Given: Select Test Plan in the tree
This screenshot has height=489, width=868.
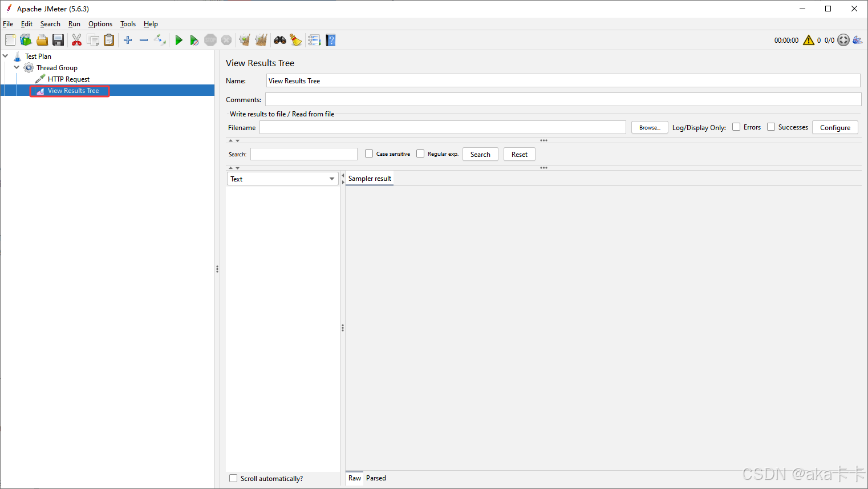Looking at the screenshot, I should [38, 56].
